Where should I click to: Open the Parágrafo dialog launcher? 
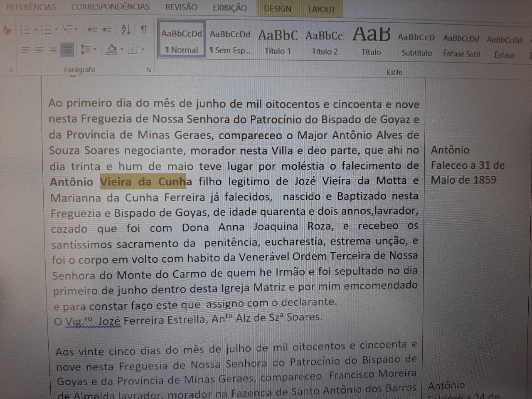click(149, 70)
